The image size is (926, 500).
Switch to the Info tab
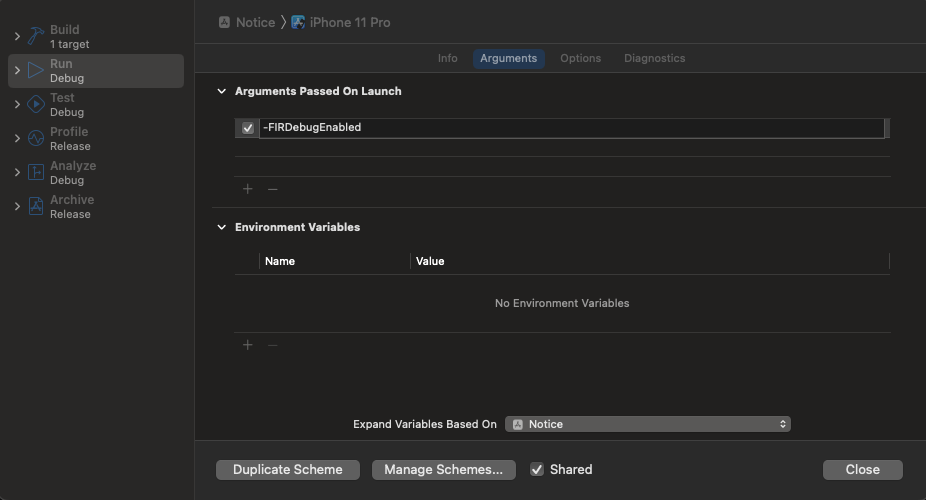448,58
